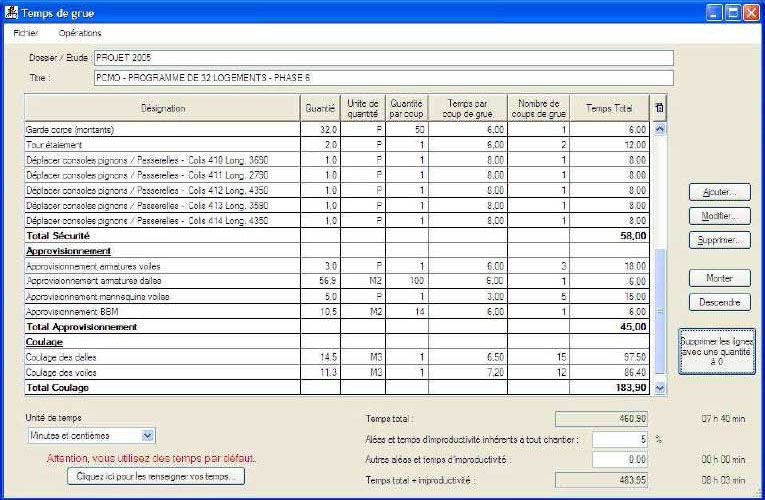Select the Coulage des dalles row
765x500 pixels.
click(x=337, y=357)
